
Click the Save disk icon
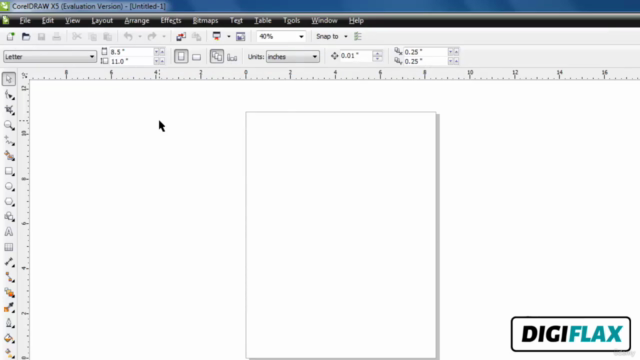(41, 37)
